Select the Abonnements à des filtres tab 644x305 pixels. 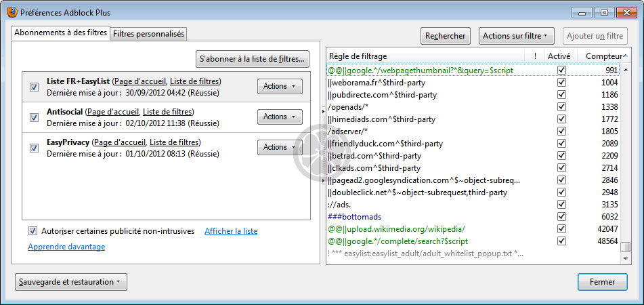click(x=61, y=33)
